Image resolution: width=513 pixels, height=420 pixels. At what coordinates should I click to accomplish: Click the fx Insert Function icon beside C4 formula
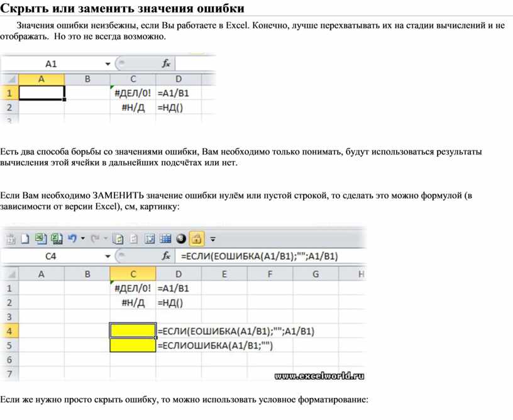click(166, 256)
